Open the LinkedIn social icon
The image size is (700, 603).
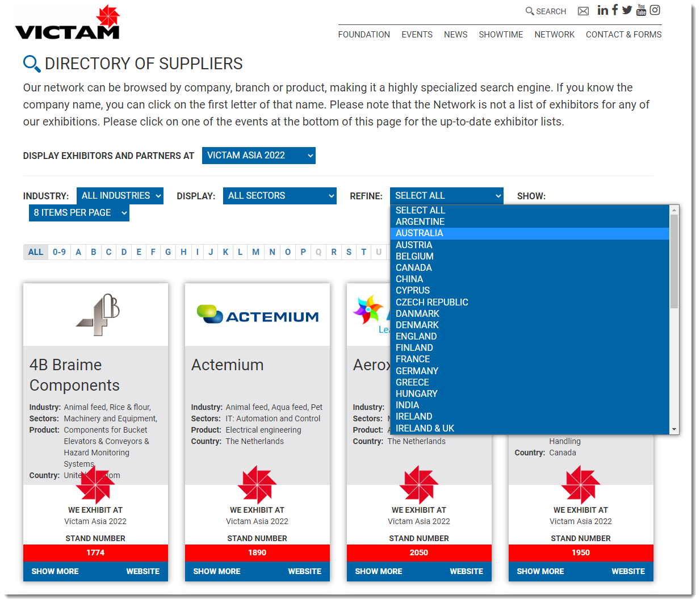(x=602, y=10)
